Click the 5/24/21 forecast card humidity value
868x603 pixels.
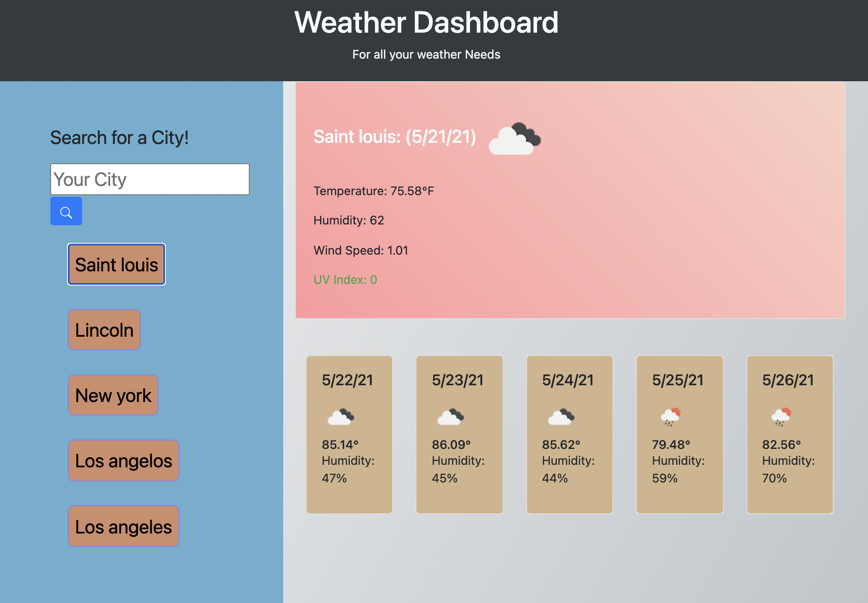[555, 478]
